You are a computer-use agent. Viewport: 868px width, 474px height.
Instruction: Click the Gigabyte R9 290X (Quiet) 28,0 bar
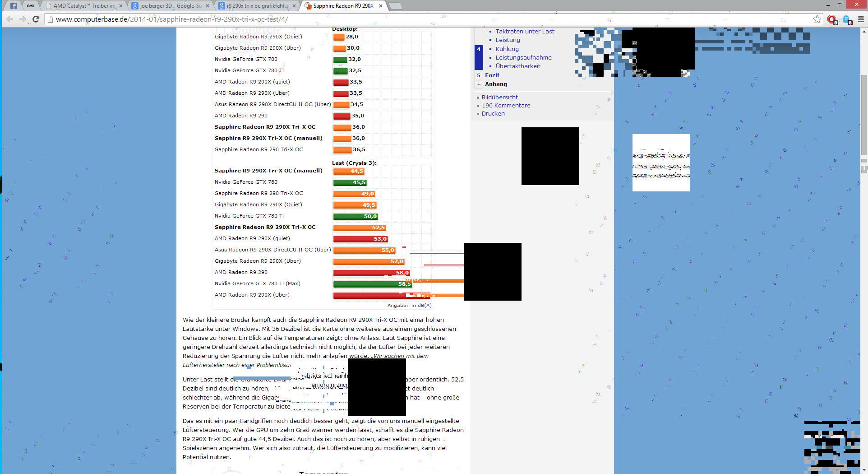339,37
